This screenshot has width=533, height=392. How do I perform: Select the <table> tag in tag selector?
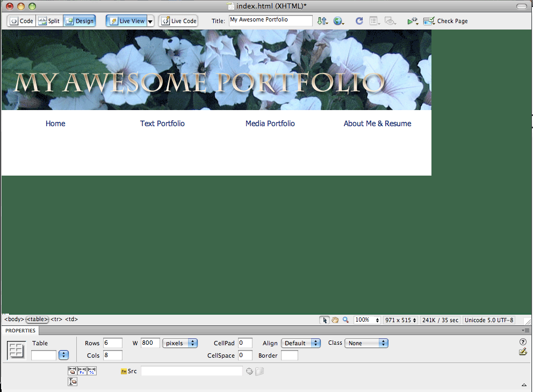tap(37, 320)
